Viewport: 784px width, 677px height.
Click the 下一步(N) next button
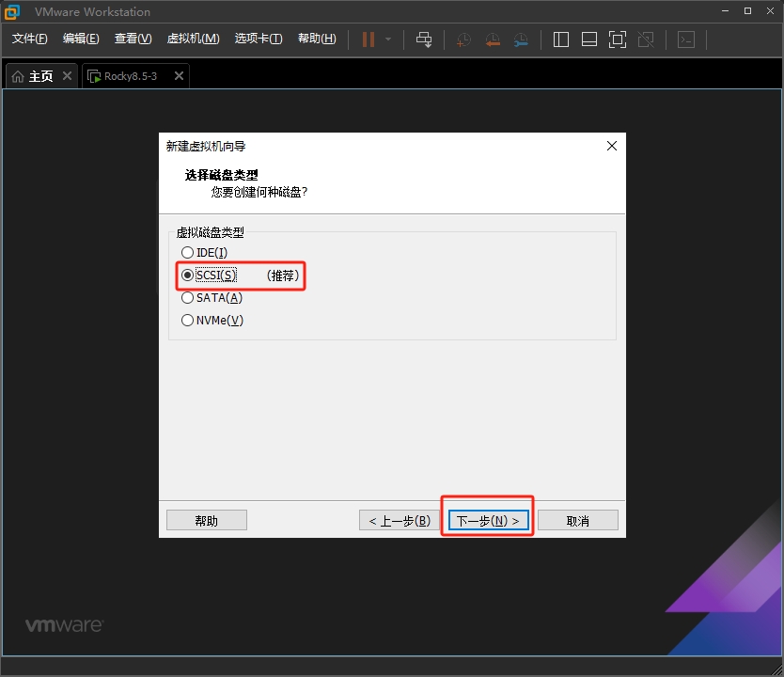[x=488, y=521]
